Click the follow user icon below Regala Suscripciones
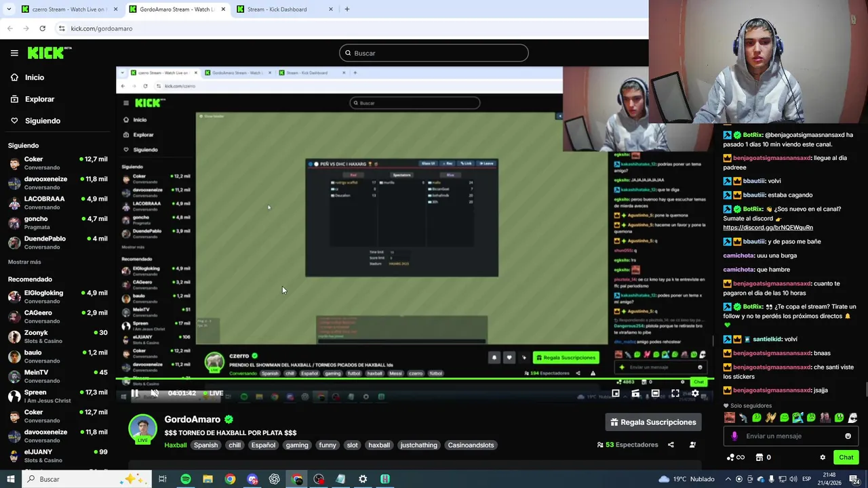 pyautogui.click(x=692, y=445)
